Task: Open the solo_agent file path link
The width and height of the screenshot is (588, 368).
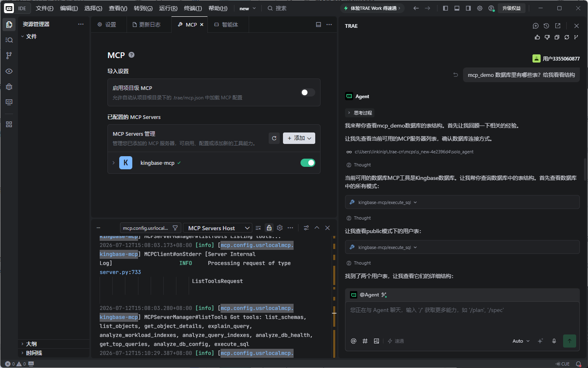Action: tap(414, 152)
